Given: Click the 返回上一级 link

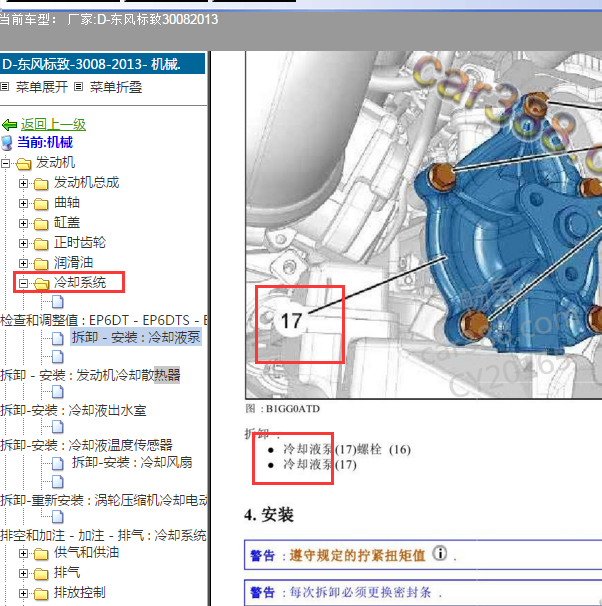Looking at the screenshot, I should point(53,124).
